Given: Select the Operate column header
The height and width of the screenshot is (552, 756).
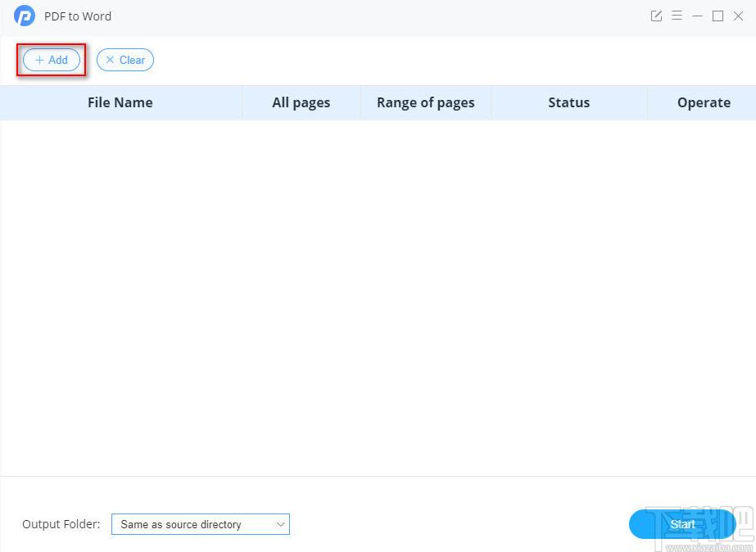Looking at the screenshot, I should coord(704,102).
